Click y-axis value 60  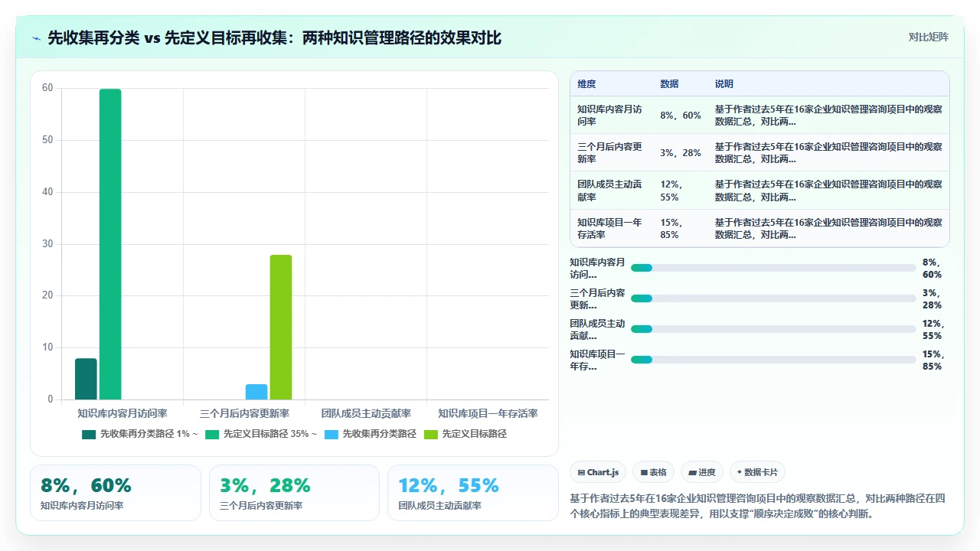[x=47, y=88]
